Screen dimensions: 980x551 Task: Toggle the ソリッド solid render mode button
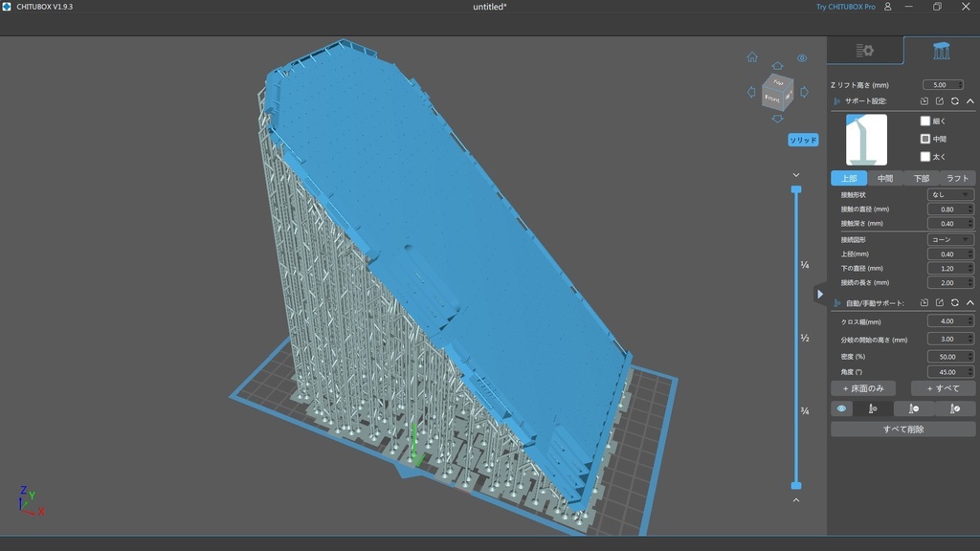pos(803,140)
